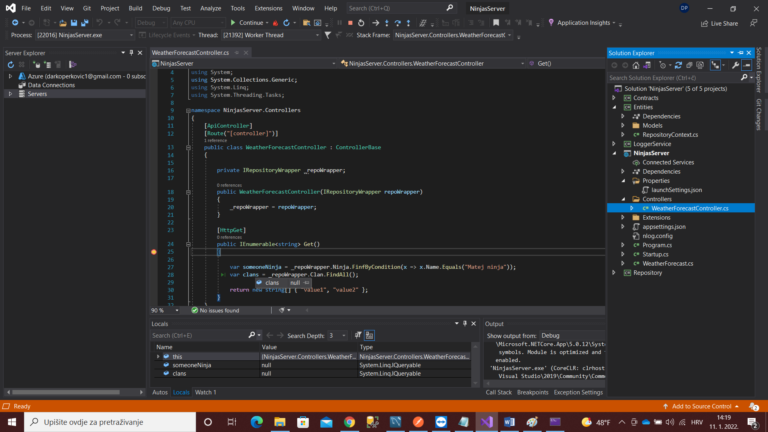This screenshot has width=768, height=432.
Task: Open the editor zoom level 90 % control
Action: point(162,310)
